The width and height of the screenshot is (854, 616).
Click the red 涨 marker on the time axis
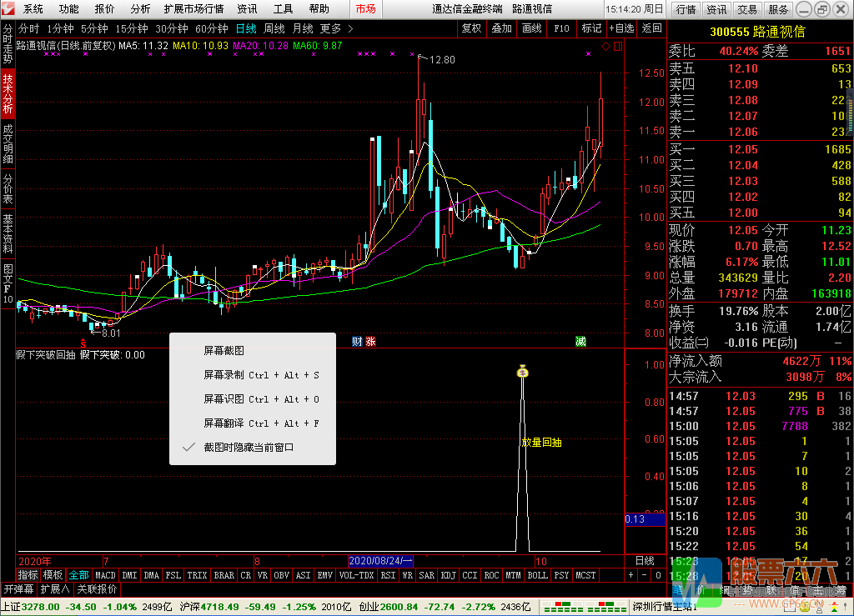coord(370,341)
